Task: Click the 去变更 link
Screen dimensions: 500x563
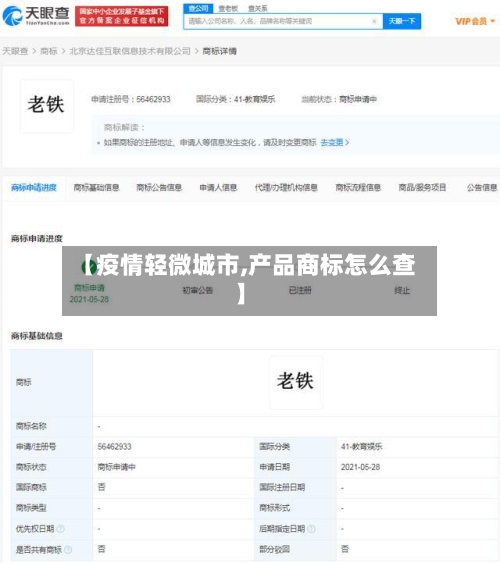Action: (335, 143)
